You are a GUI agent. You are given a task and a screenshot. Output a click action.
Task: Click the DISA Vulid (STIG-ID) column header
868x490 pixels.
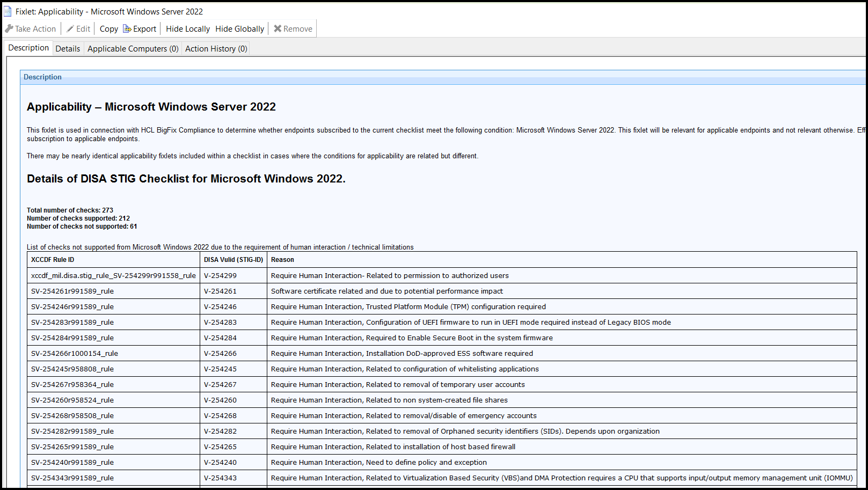tap(233, 259)
